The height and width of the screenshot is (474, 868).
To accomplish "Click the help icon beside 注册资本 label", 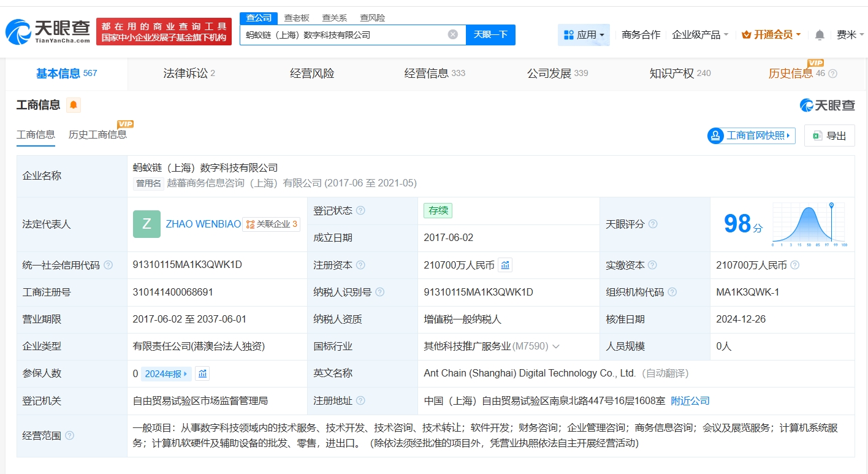I will pos(360,265).
